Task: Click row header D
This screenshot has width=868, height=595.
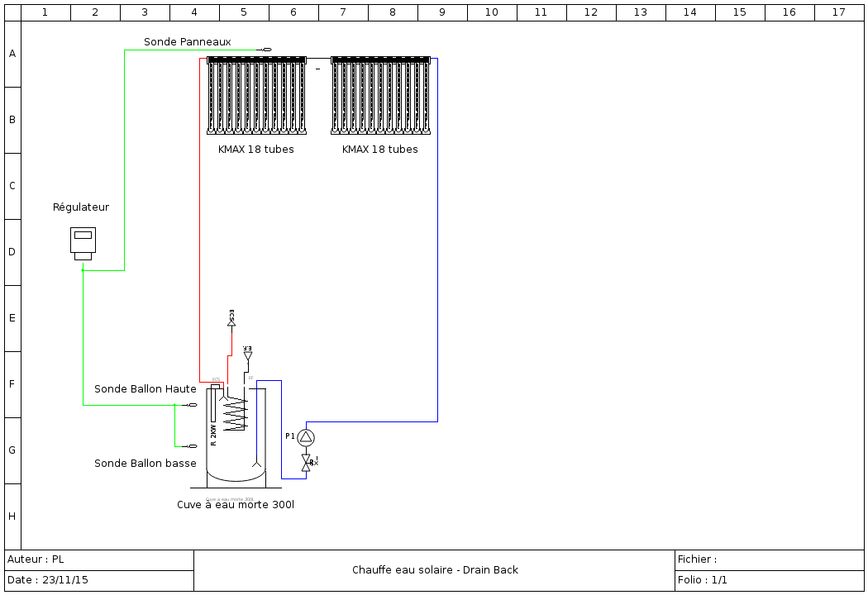Action: (12, 252)
